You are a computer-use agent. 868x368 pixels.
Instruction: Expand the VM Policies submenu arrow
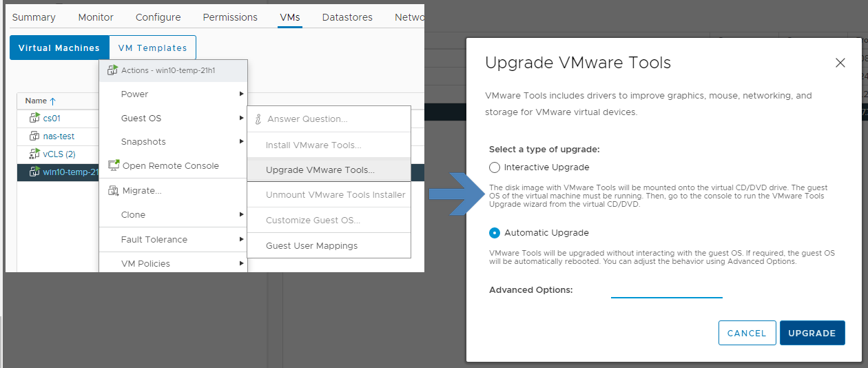(241, 263)
